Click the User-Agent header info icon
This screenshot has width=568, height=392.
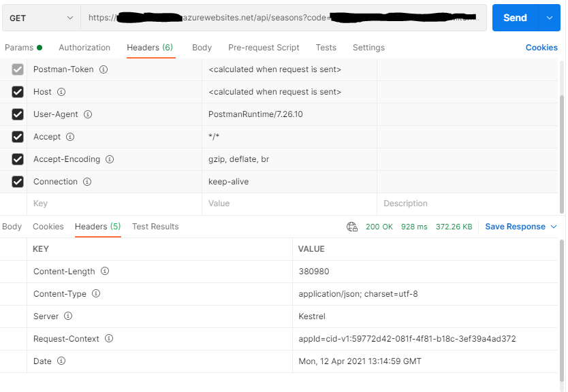click(89, 114)
